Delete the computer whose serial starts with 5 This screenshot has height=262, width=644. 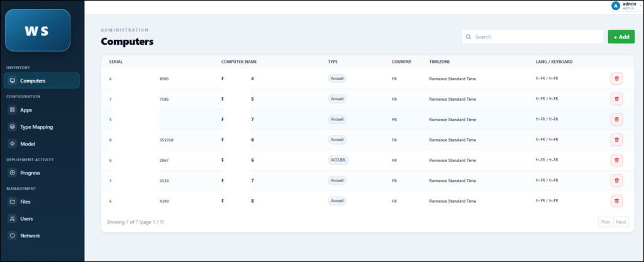point(616,119)
